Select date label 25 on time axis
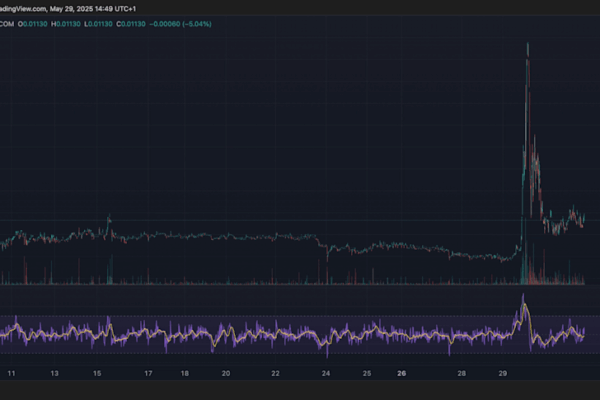 coord(367,373)
